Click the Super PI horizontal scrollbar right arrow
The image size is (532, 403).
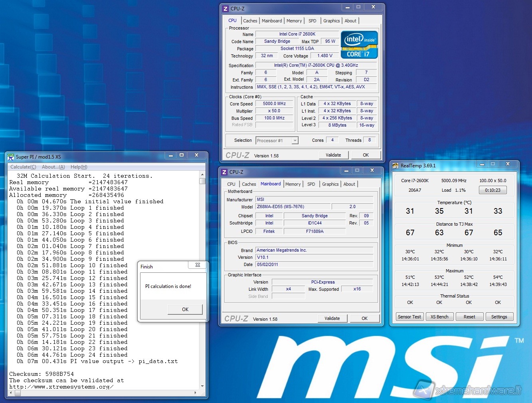pyautogui.click(x=195, y=393)
